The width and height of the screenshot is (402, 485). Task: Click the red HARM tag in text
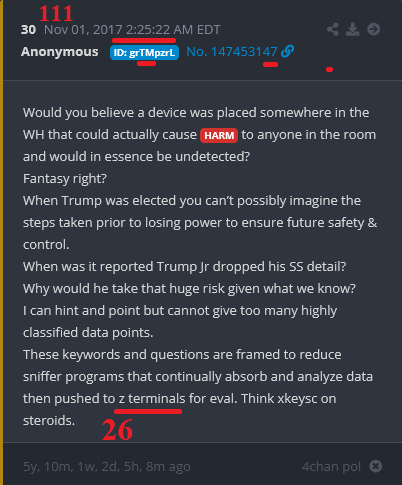219,135
